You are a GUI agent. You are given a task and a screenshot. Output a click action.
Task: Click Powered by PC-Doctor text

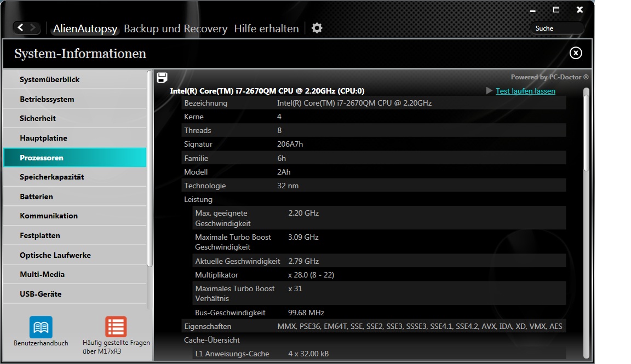coord(550,77)
